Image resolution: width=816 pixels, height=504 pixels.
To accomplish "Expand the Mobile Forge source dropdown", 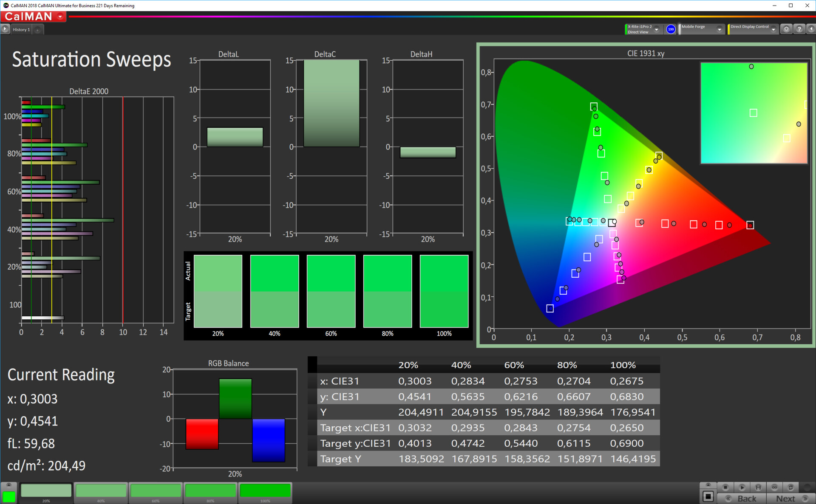I will [x=719, y=29].
